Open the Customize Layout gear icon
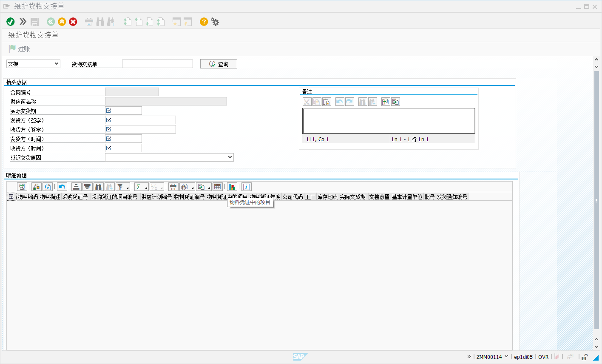The width and height of the screenshot is (602, 364). click(x=215, y=22)
